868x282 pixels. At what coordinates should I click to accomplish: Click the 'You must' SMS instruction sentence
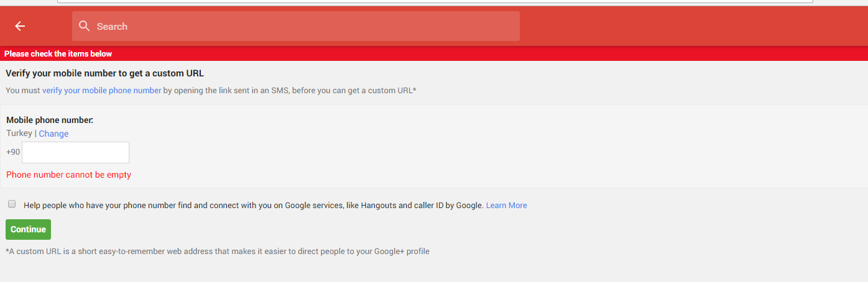211,90
